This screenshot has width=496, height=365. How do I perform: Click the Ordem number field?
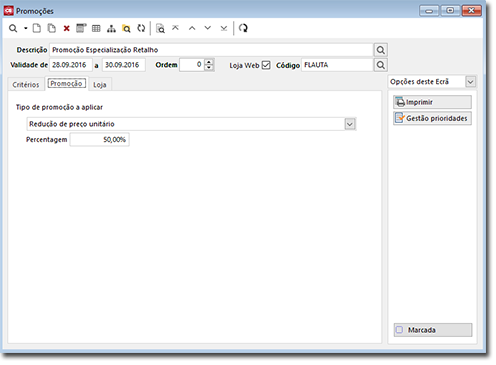192,65
